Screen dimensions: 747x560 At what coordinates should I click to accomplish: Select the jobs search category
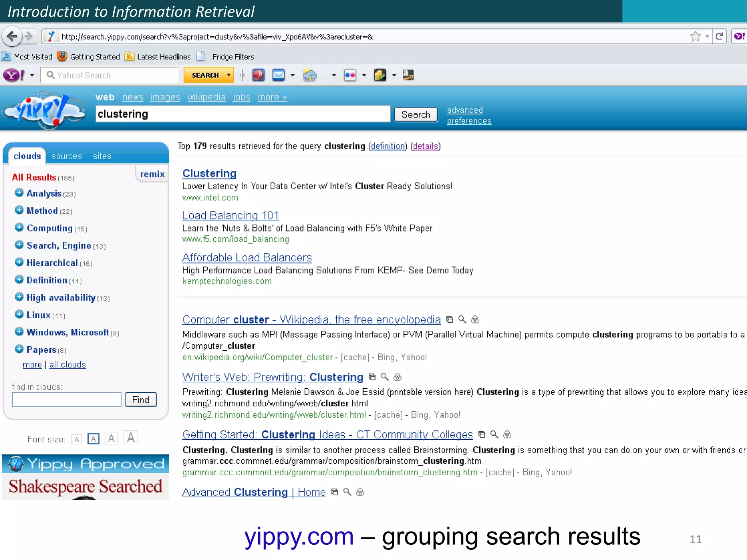242,97
